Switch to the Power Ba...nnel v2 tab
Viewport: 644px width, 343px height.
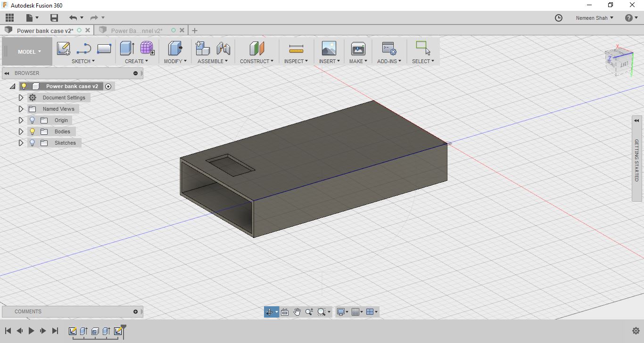[x=137, y=31]
